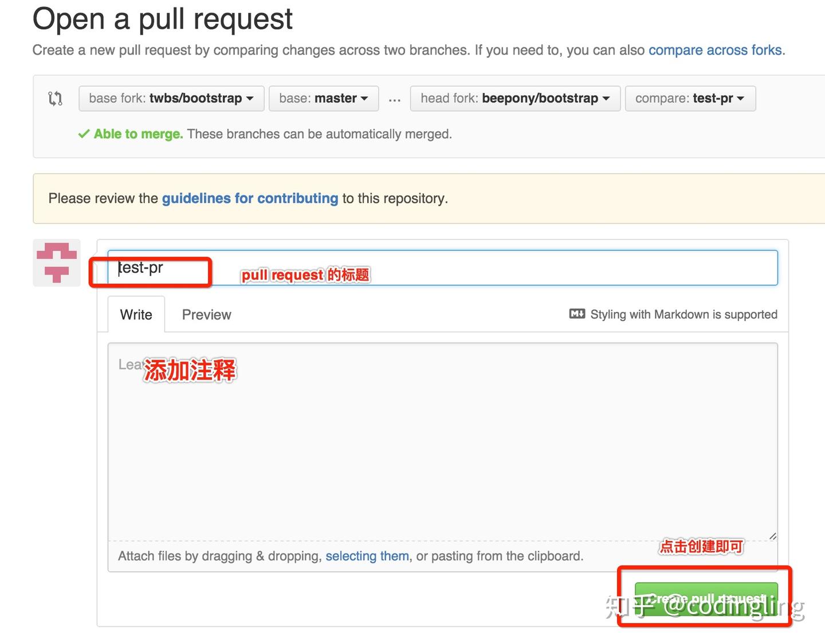Click the green Able to merge checkmark
The width and height of the screenshot is (825, 644).
click(84, 133)
